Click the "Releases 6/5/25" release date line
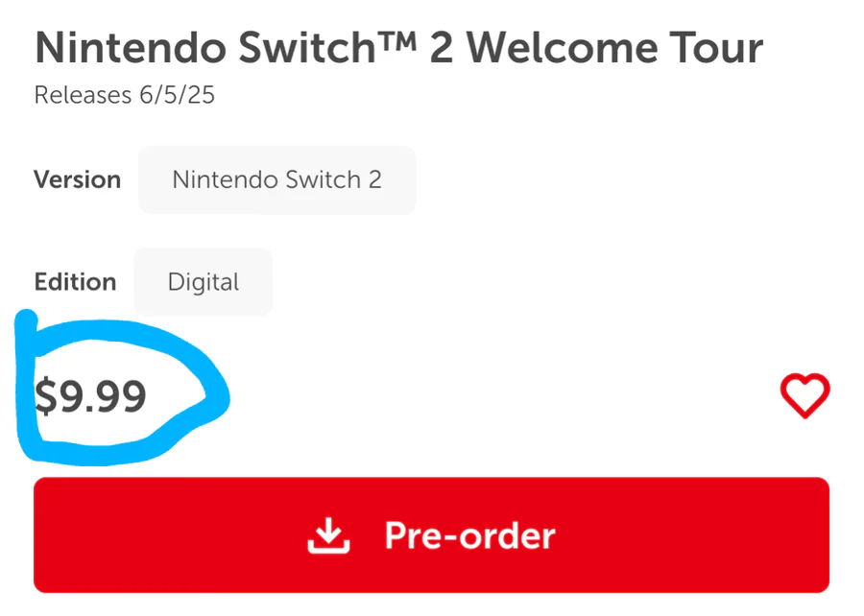 click(x=125, y=95)
